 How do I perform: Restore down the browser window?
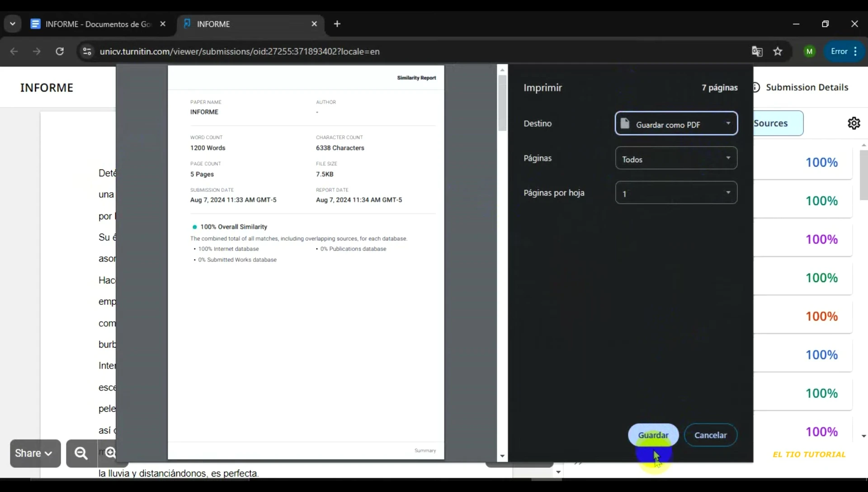[826, 24]
